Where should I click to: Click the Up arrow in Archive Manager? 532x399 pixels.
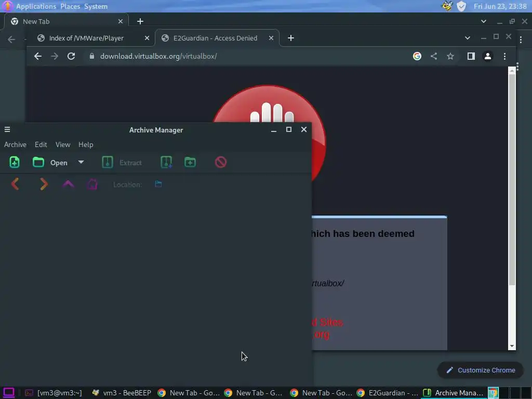coord(68,184)
